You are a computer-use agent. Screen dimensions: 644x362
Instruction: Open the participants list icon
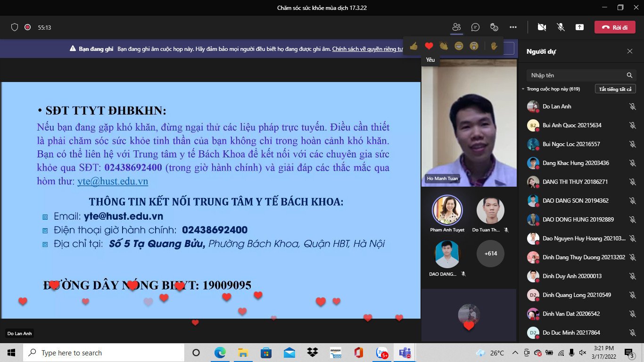pyautogui.click(x=456, y=27)
